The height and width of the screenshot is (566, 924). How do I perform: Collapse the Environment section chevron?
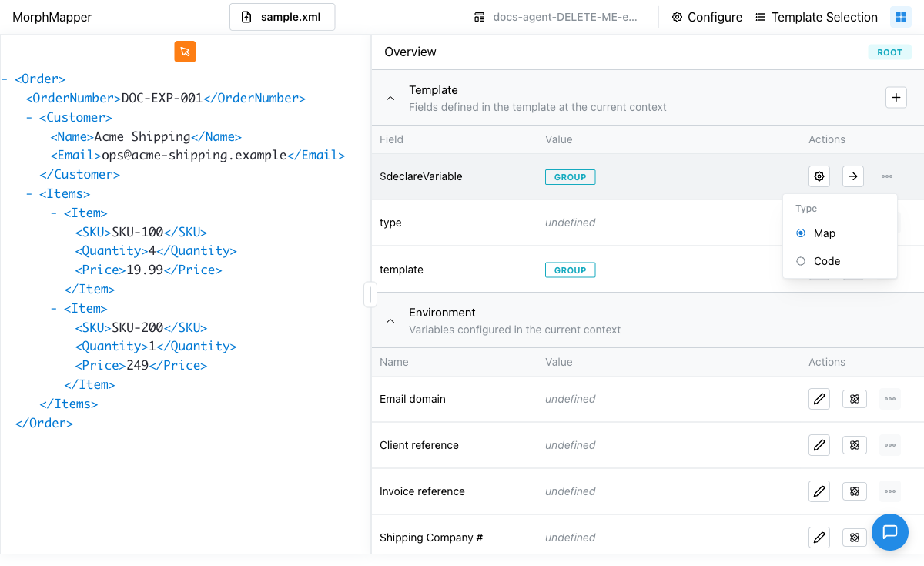[390, 321]
